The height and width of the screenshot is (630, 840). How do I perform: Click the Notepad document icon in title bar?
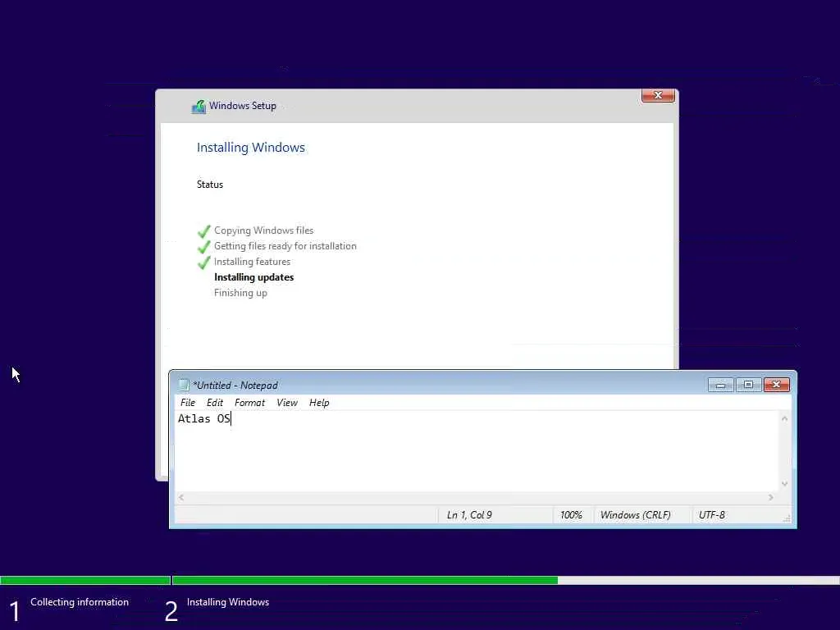(184, 385)
